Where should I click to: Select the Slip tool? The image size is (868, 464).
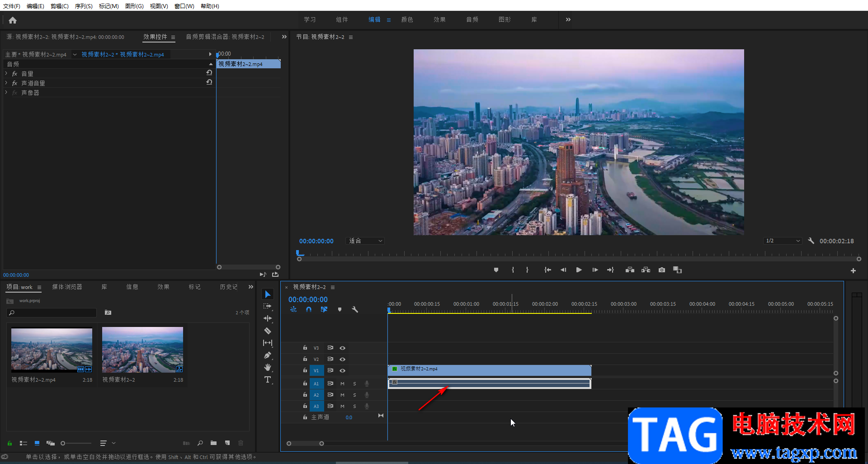pyautogui.click(x=268, y=343)
